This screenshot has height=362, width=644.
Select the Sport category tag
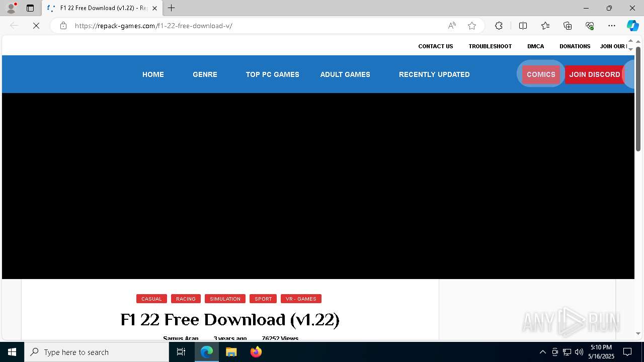[x=263, y=299]
